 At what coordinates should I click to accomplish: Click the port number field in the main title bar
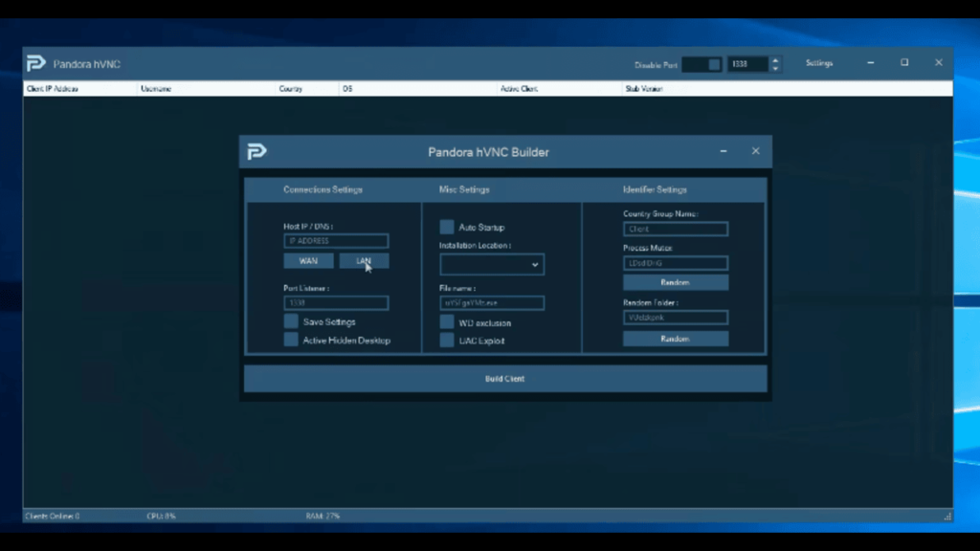click(747, 64)
